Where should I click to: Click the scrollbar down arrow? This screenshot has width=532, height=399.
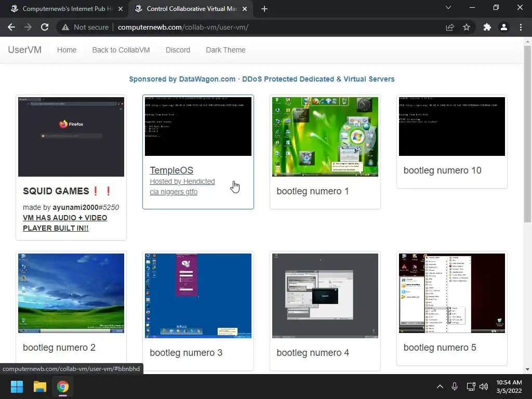click(x=527, y=369)
